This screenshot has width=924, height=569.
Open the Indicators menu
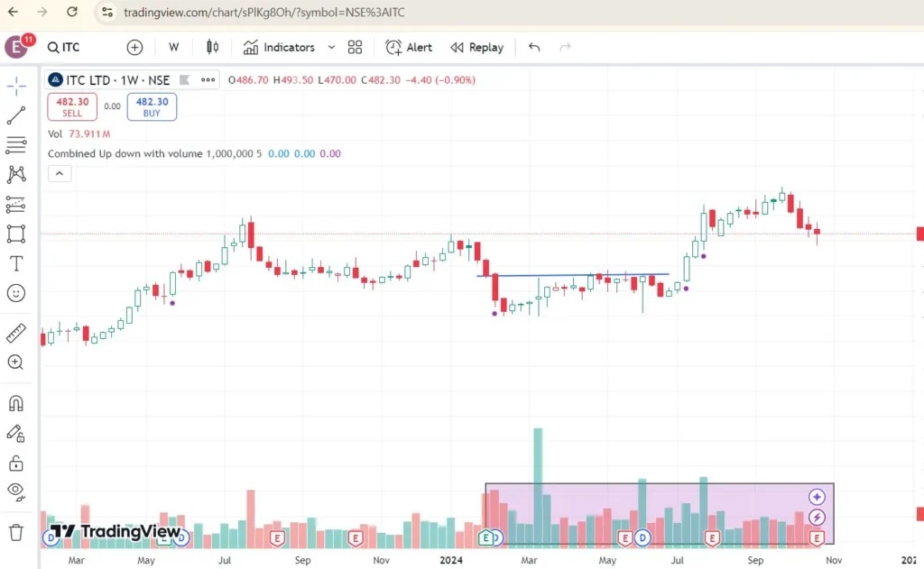(279, 48)
